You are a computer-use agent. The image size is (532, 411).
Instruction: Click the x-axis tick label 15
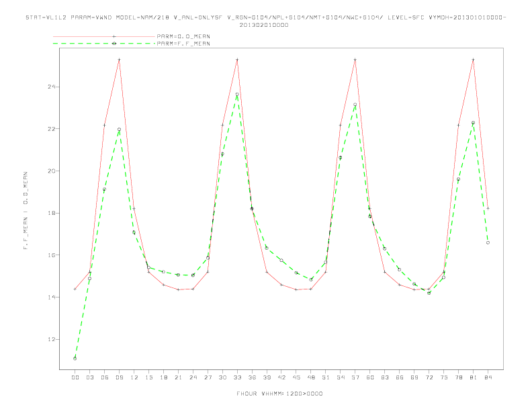pos(148,377)
